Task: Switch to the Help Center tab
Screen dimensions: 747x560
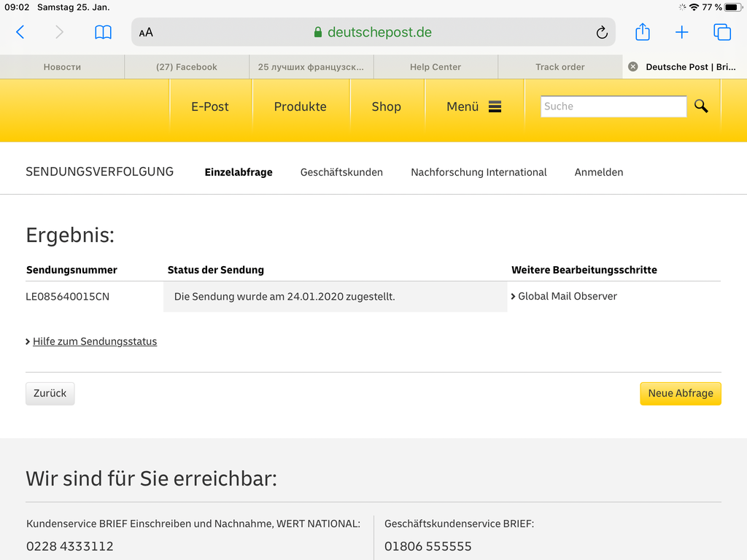Action: (435, 67)
